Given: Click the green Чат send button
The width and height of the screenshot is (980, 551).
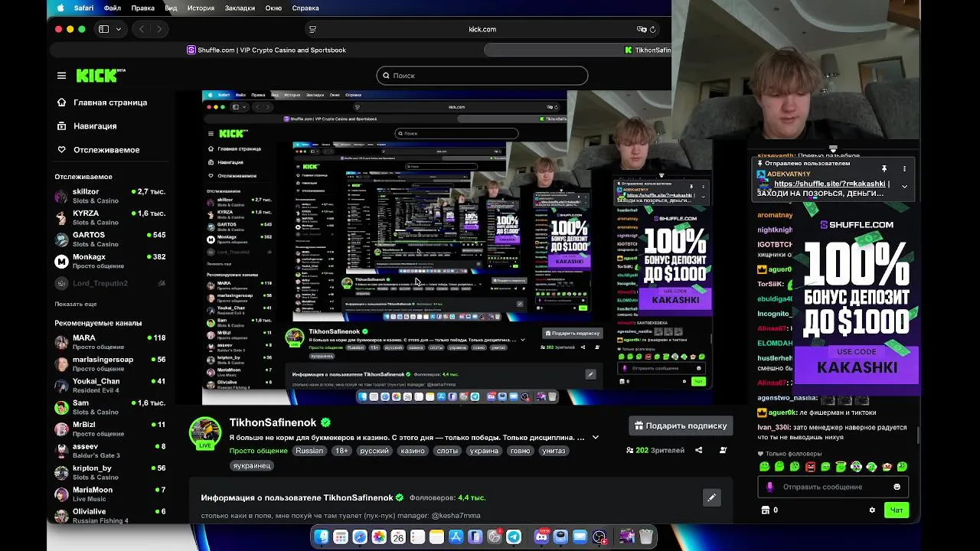Looking at the screenshot, I should [x=897, y=510].
